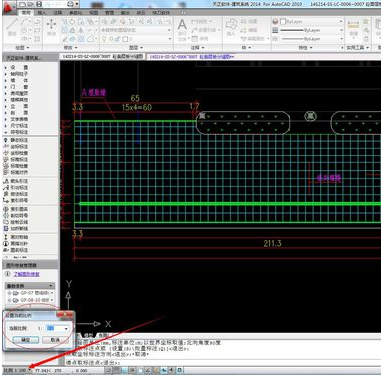Click the 标高检查 tool in sidebar
Viewport: 381px width, 378px height.
coord(16,166)
